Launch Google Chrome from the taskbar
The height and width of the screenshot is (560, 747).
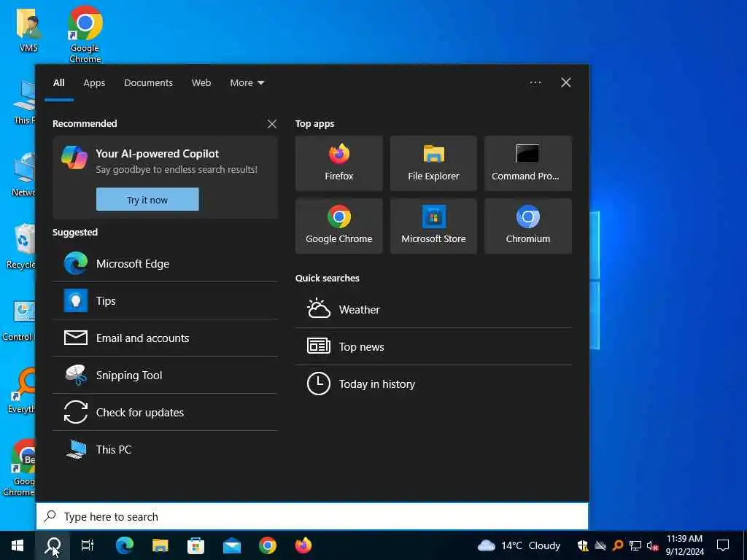pyautogui.click(x=268, y=545)
